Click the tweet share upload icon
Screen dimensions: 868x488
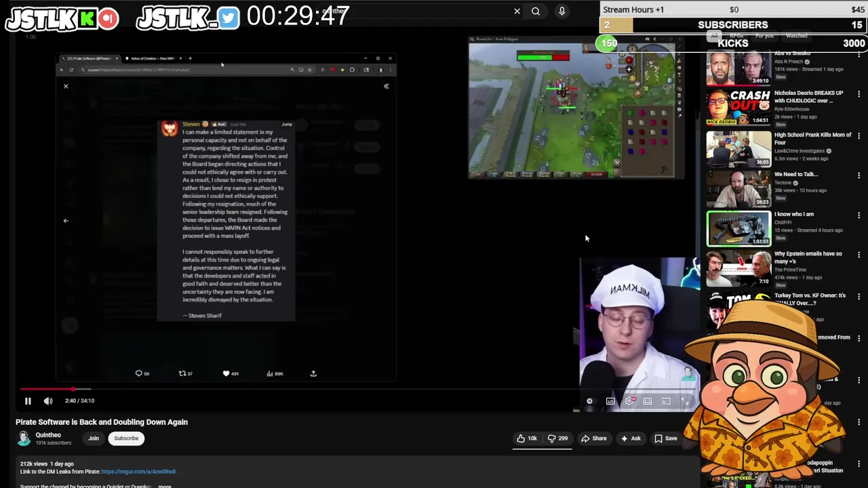(313, 373)
